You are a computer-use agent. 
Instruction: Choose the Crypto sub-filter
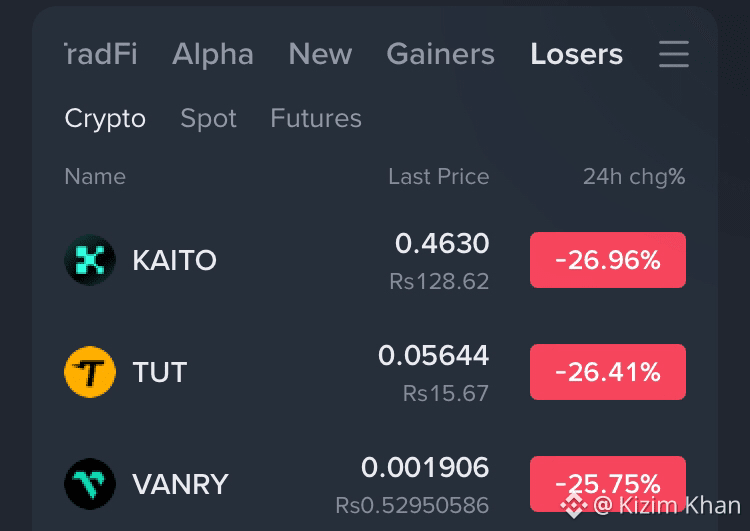tap(105, 118)
